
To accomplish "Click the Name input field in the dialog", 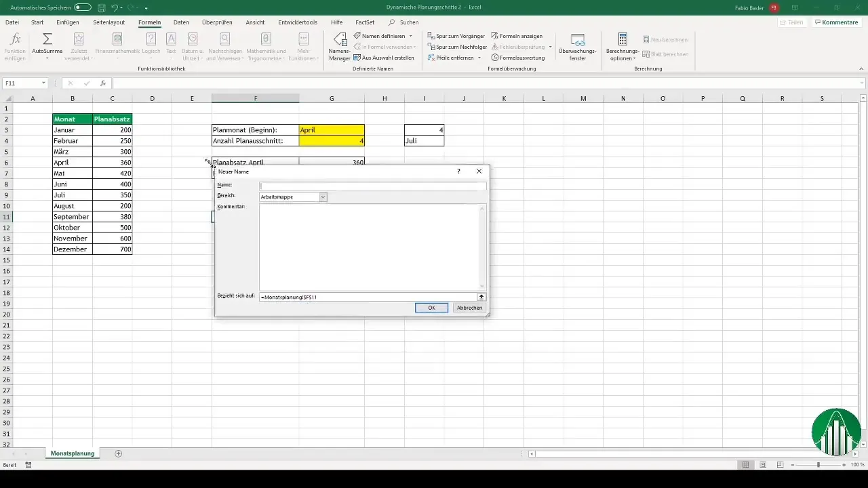I will point(373,186).
